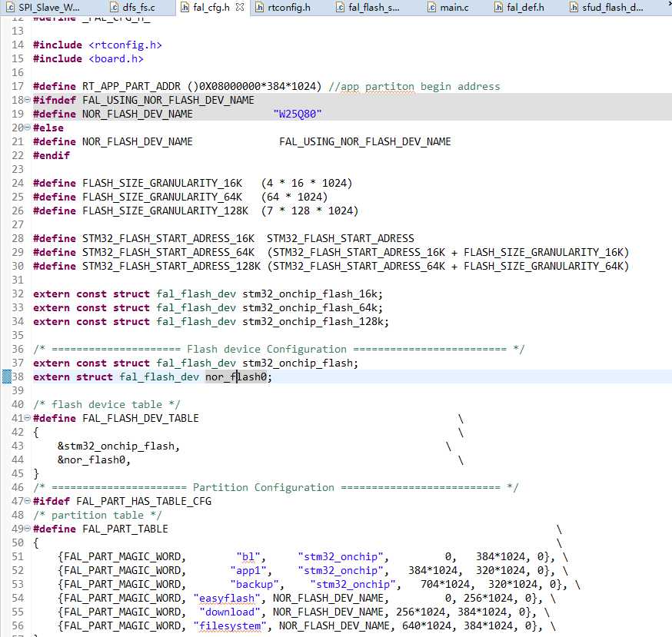This screenshot has width=672, height=637.
Task: Click the blue gutter marker beside line 38
Action: click(6, 377)
